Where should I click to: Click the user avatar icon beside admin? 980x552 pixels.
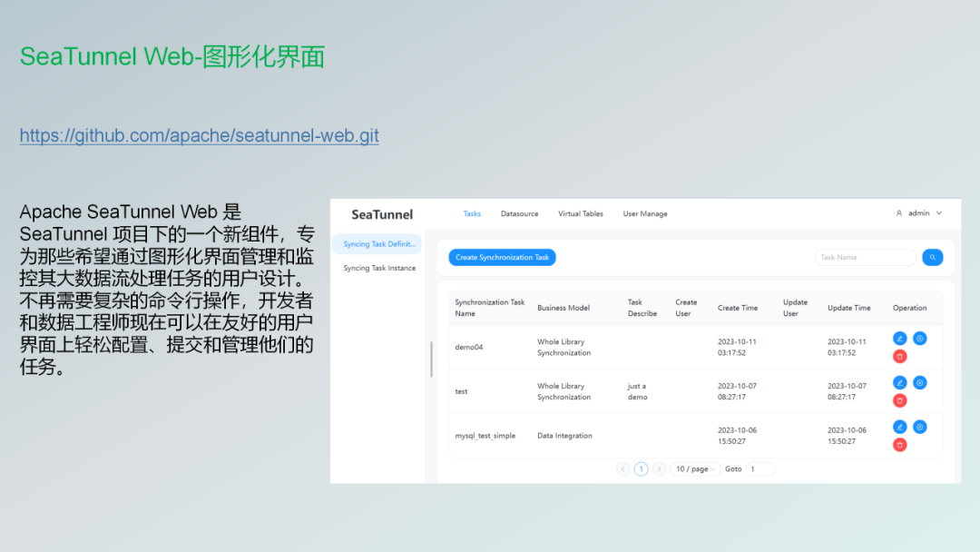(x=898, y=213)
